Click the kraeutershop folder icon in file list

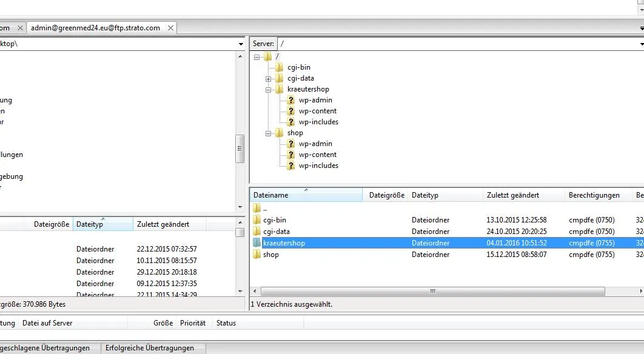pos(257,242)
